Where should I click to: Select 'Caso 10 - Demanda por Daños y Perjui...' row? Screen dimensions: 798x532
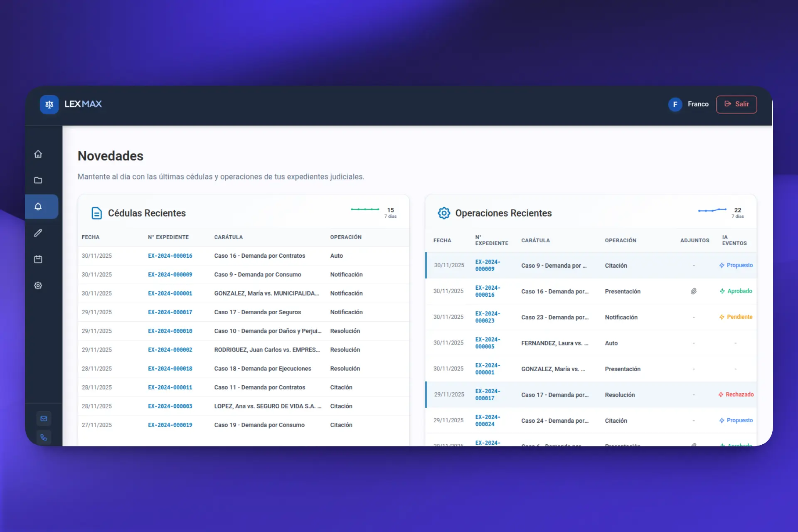coord(244,331)
